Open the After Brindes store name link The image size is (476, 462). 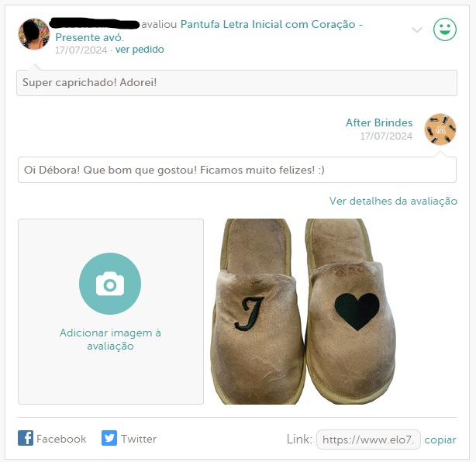click(x=379, y=122)
